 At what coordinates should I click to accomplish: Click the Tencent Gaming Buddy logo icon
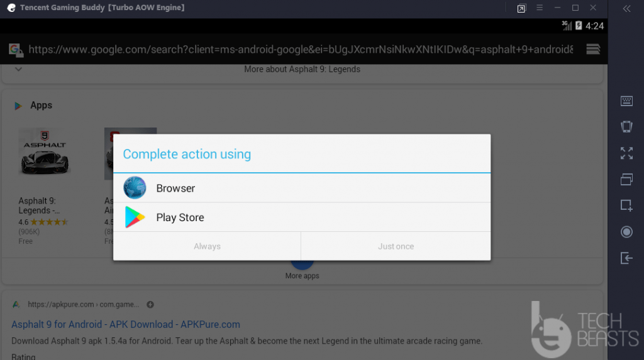coord(11,8)
